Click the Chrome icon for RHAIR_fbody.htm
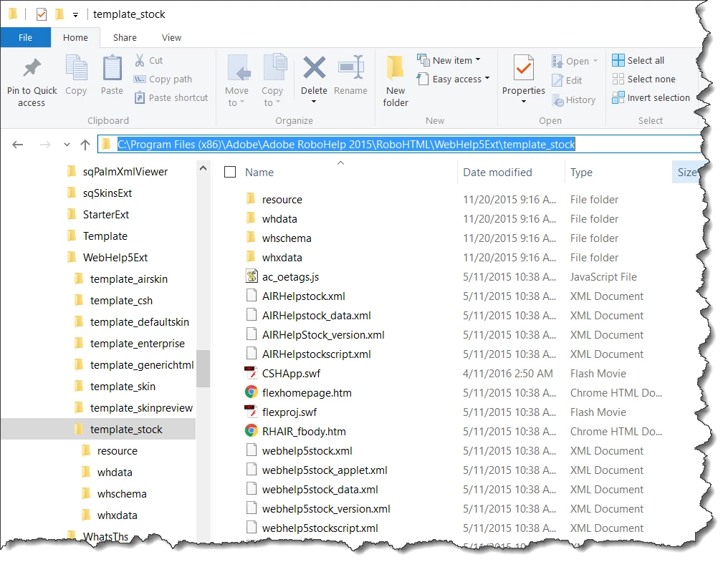Screen dimensions: 728x567 coord(252,430)
